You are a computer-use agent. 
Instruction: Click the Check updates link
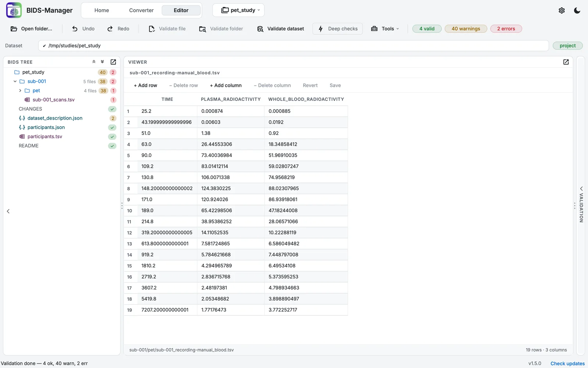(x=567, y=364)
